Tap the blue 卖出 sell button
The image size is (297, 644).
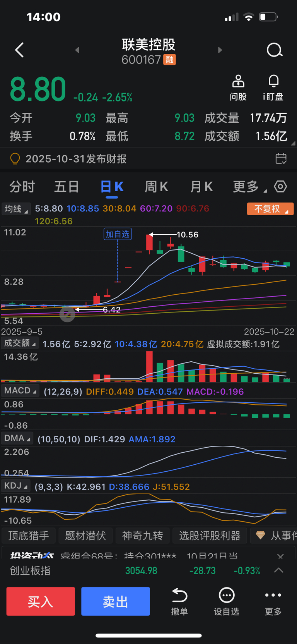(116, 601)
